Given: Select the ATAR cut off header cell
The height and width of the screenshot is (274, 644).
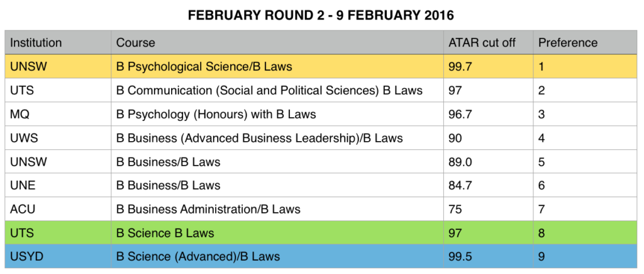Looking at the screenshot, I should 481,43.
